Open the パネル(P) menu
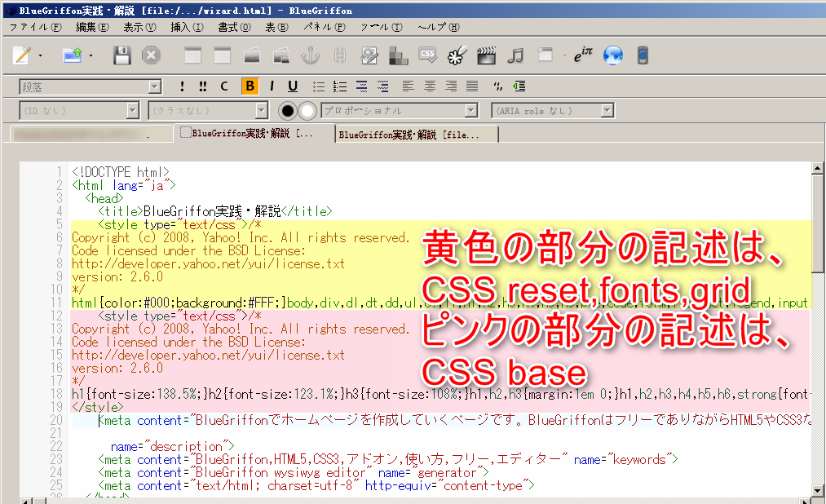The height and width of the screenshot is (504, 826). (325, 27)
